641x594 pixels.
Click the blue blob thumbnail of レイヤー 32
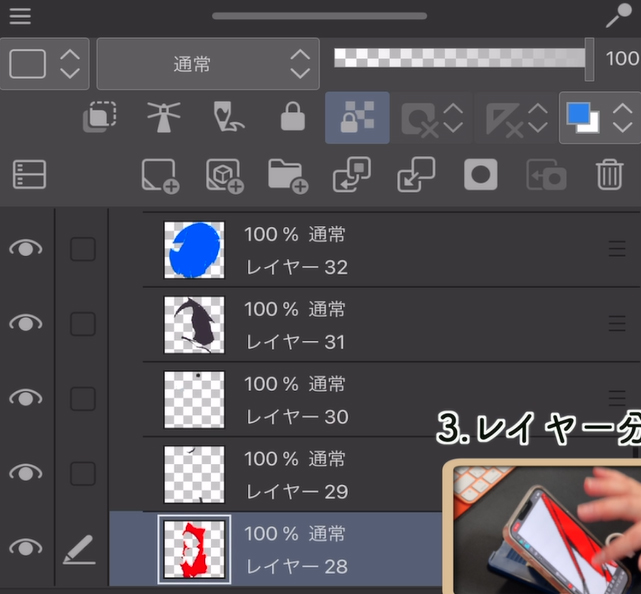pyautogui.click(x=194, y=250)
